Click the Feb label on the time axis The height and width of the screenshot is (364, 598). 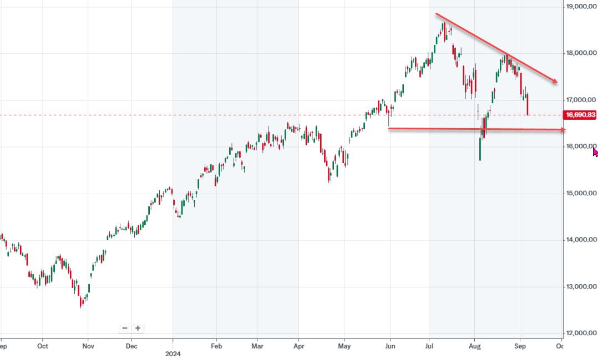216,346
